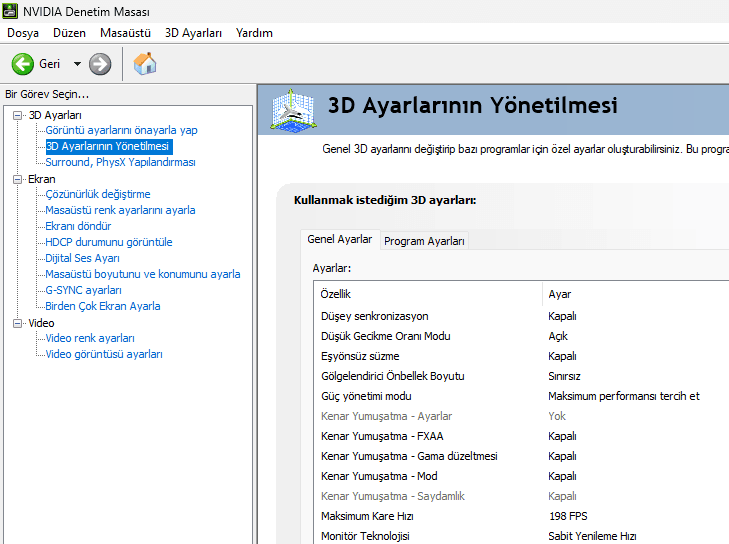This screenshot has height=544, width=729.
Task: Select Görüntü ayarlarını önayarla yap
Action: (121, 130)
